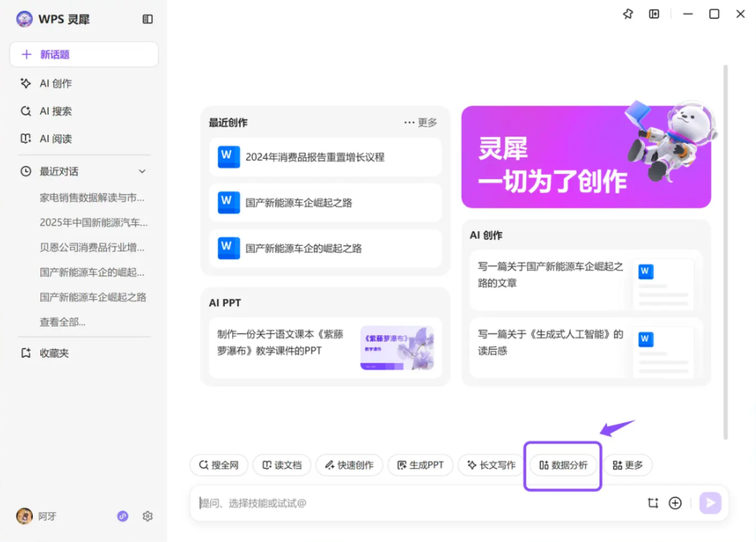756x542 pixels.
Task: Pin the window with pin icon
Action: tap(628, 14)
